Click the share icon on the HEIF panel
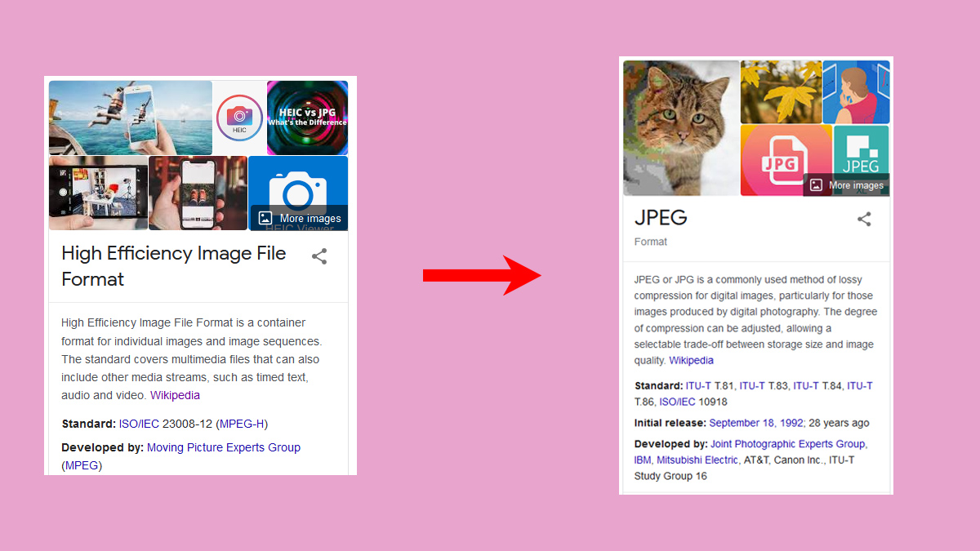 pos(318,256)
